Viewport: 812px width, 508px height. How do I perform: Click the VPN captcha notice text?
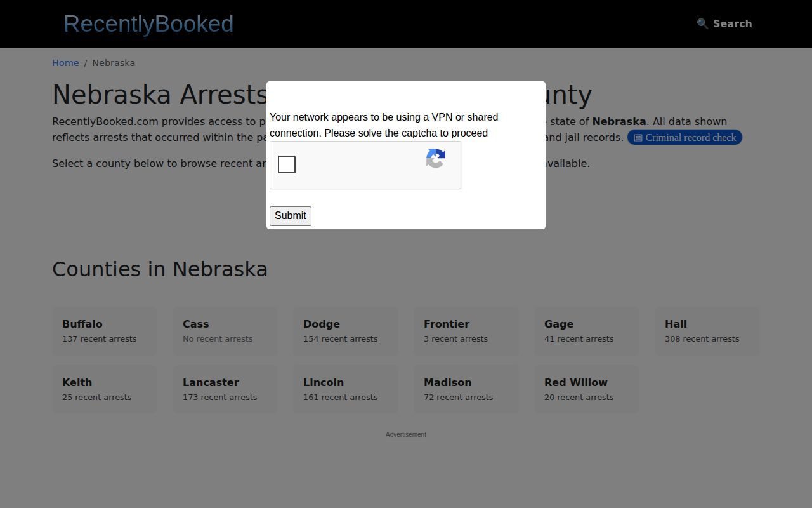(x=384, y=125)
